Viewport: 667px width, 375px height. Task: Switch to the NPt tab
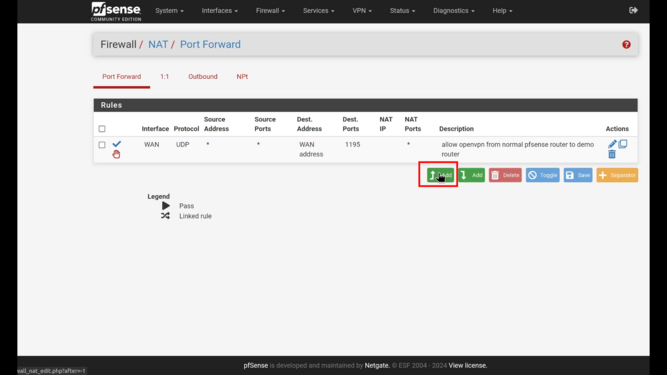242,77
